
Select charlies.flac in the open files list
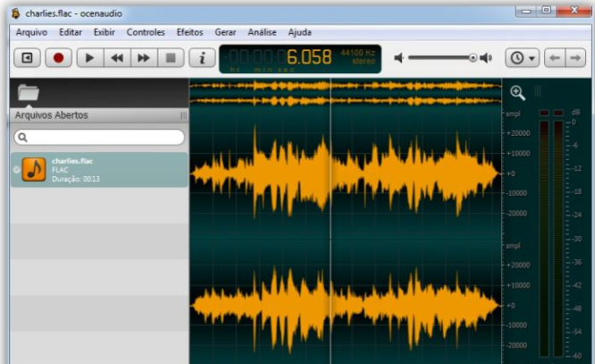(x=99, y=170)
